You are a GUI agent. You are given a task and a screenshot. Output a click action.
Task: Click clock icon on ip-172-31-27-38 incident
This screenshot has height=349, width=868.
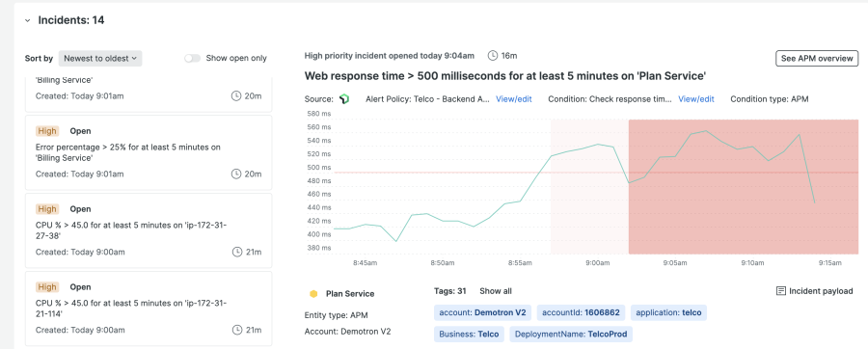(236, 252)
